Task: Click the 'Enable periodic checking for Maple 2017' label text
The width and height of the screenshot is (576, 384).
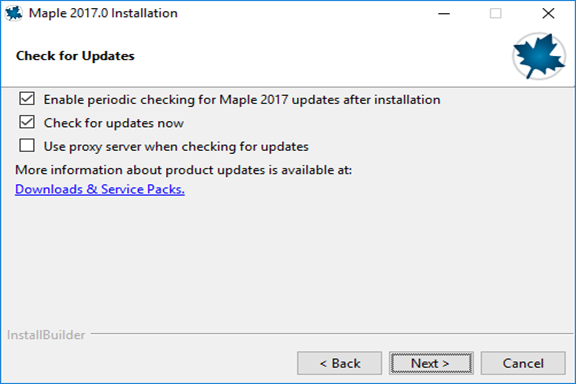Action: coord(242,100)
